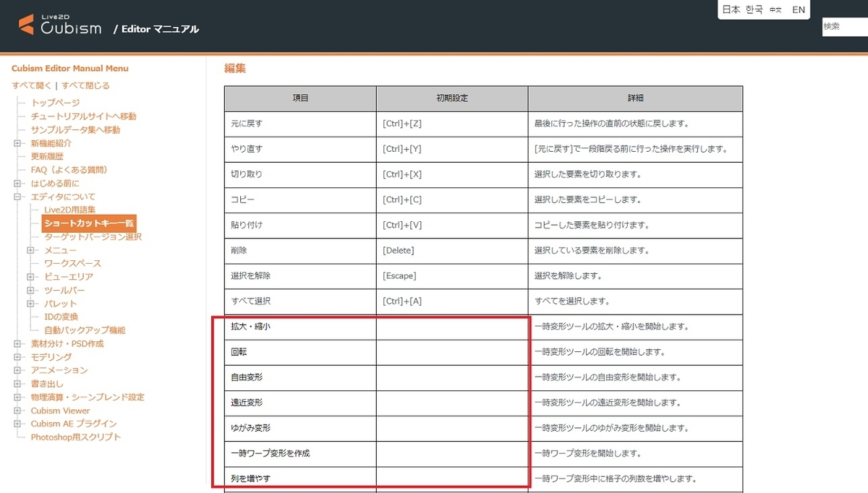The width and height of the screenshot is (868, 493).
Task: Expand the メニュー subtree in the sidebar
Action: click(x=30, y=249)
